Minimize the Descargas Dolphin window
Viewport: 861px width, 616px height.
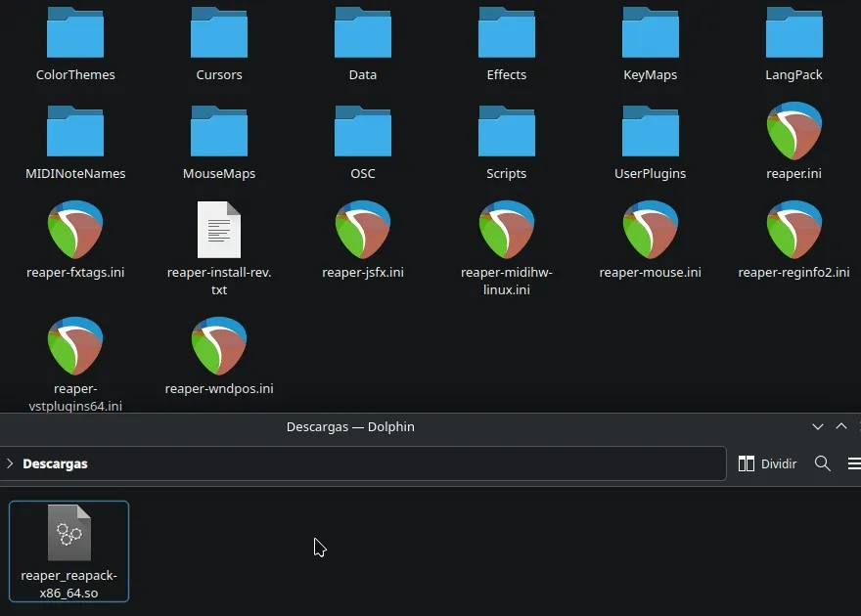(x=818, y=426)
